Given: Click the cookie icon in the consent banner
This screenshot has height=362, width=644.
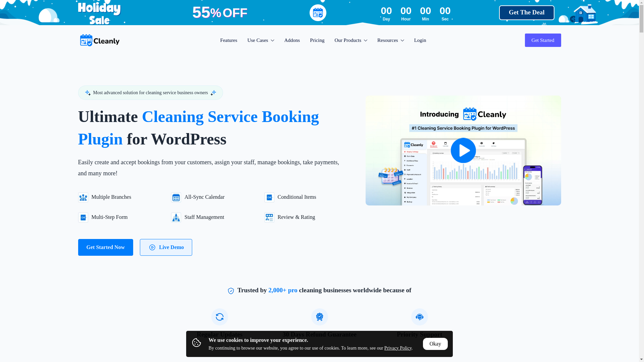Looking at the screenshot, I should tap(197, 342).
